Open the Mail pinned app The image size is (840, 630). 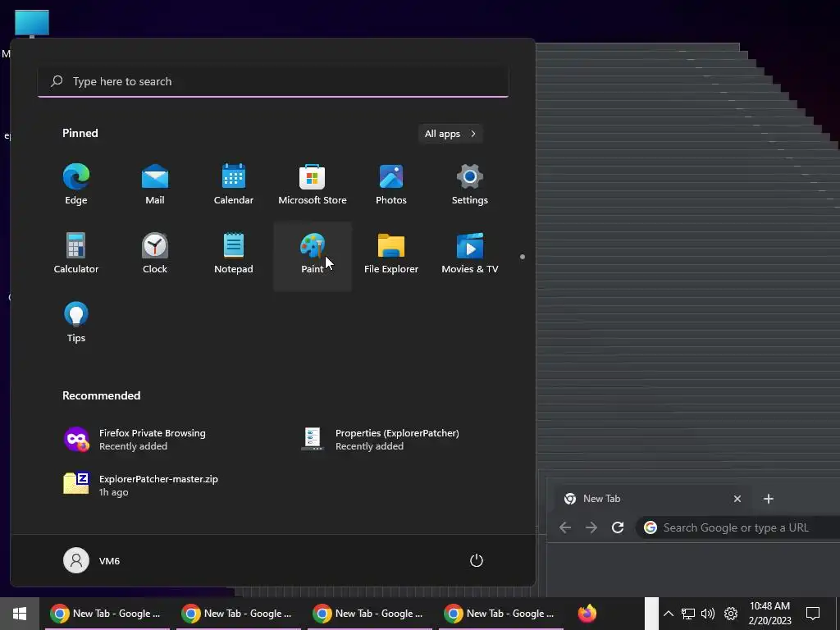tap(155, 185)
